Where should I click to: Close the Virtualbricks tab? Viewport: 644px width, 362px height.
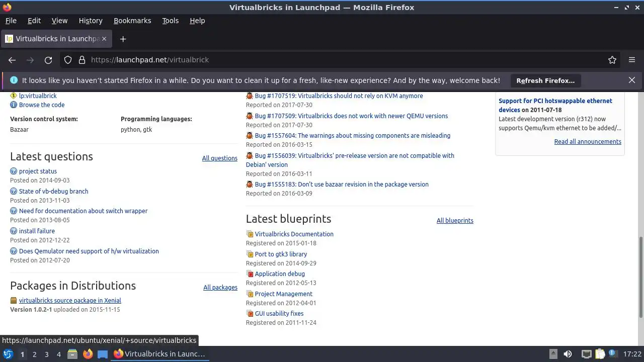coord(105,39)
